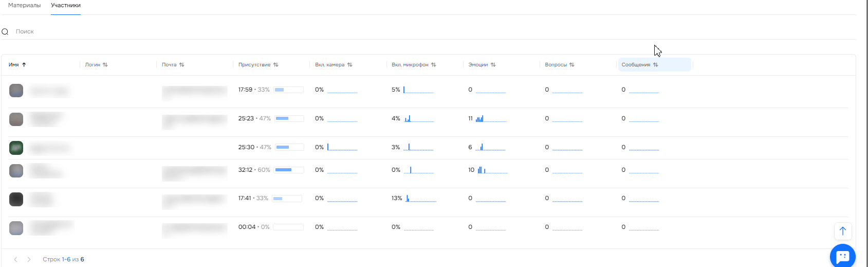Click the Эмоции sort icon

tap(493, 65)
